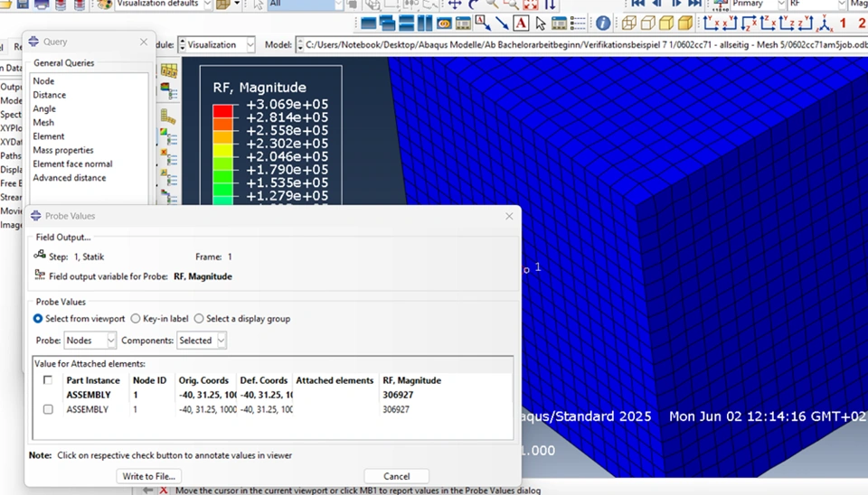Click the query information (i) icon
Screen dimensions: 868x495
tap(603, 23)
